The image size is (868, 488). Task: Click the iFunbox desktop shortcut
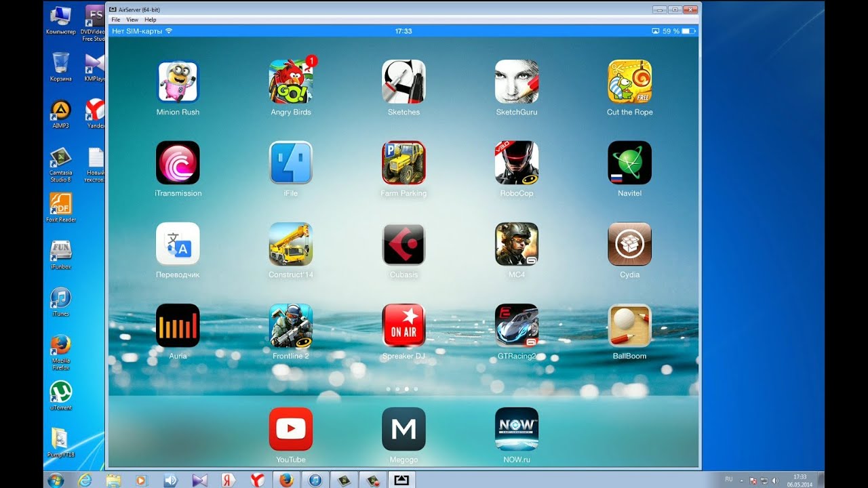[x=61, y=255]
